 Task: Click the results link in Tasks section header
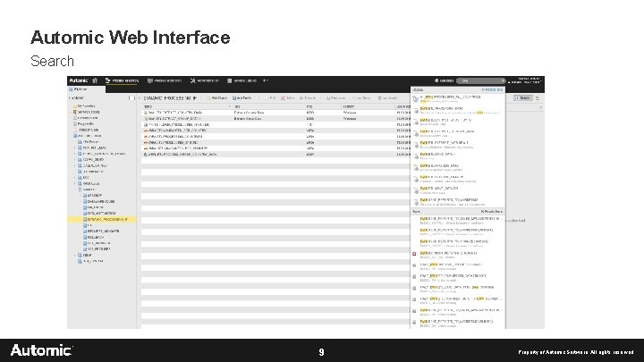tap(492, 211)
